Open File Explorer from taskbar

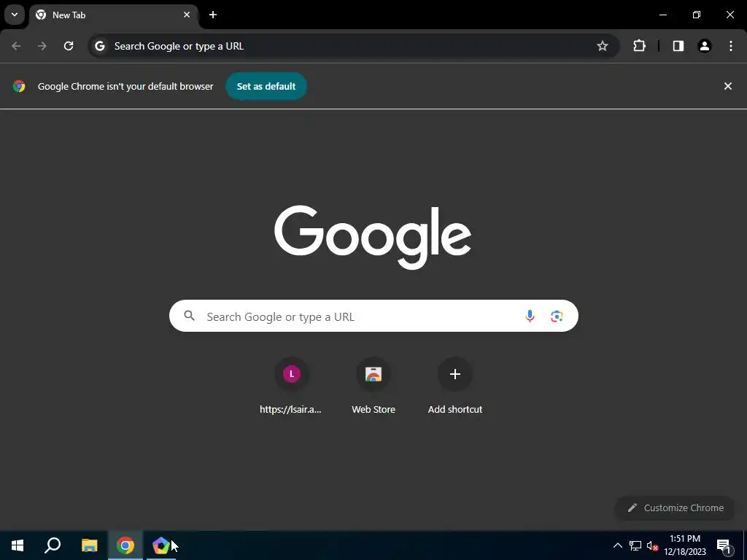click(89, 545)
